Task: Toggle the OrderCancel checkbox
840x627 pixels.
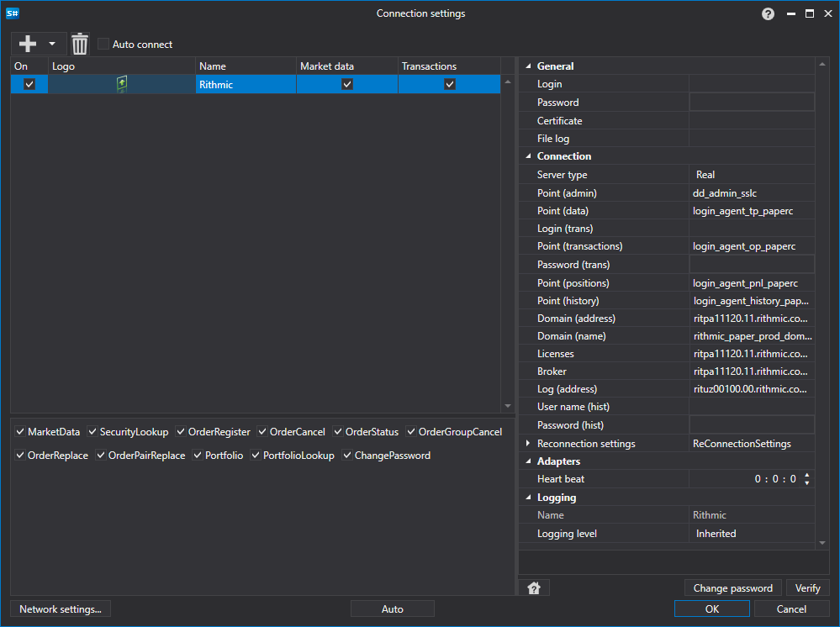Action: tap(262, 431)
